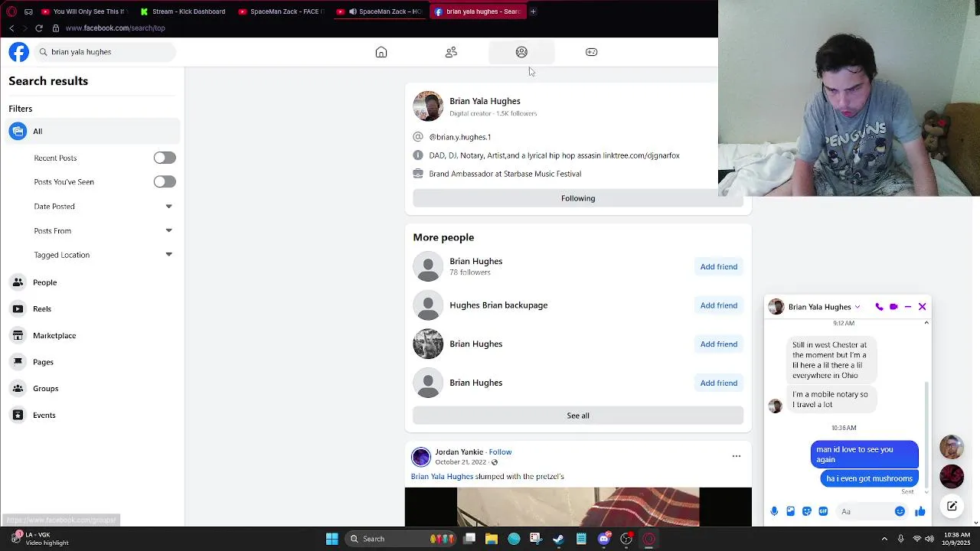Image resolution: width=980 pixels, height=551 pixels.
Task: Open File Explorer from the taskbar
Action: pyautogui.click(x=492, y=539)
